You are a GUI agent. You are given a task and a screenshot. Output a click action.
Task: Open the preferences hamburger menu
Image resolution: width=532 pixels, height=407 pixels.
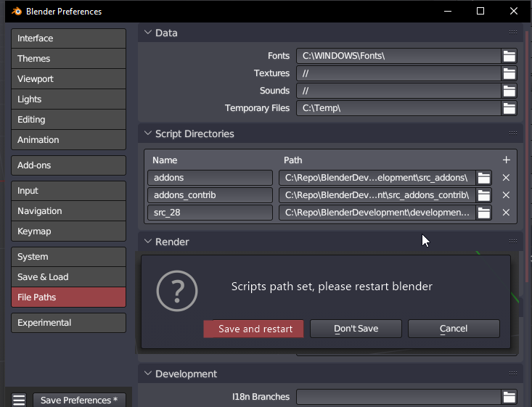[x=19, y=400]
